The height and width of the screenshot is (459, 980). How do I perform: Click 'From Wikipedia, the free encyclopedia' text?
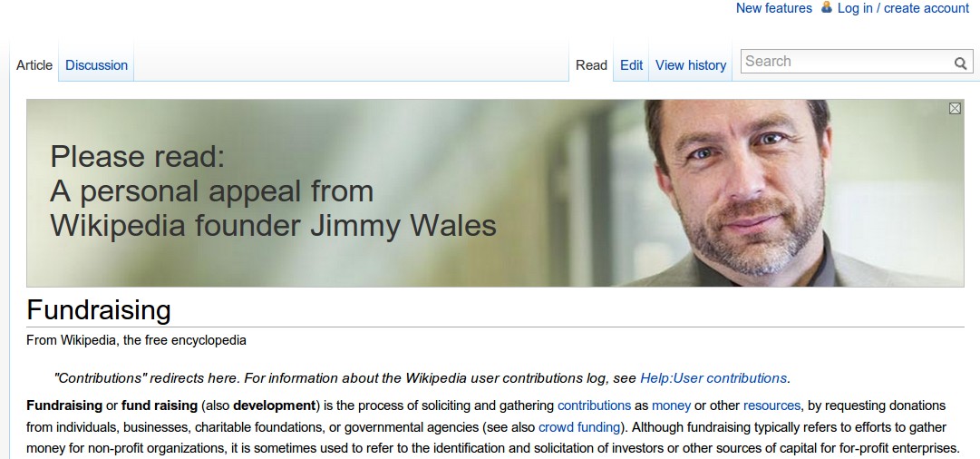pos(136,341)
